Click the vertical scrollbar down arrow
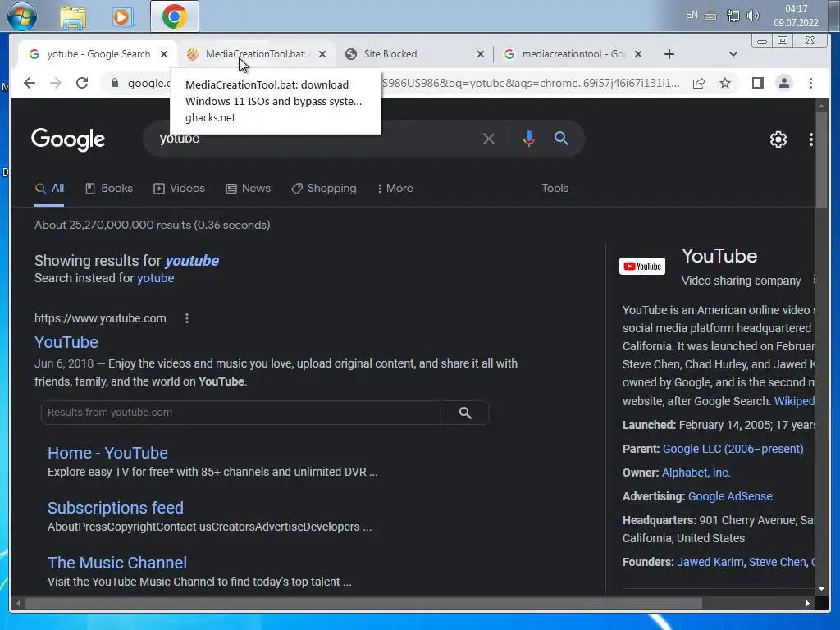 [x=821, y=589]
